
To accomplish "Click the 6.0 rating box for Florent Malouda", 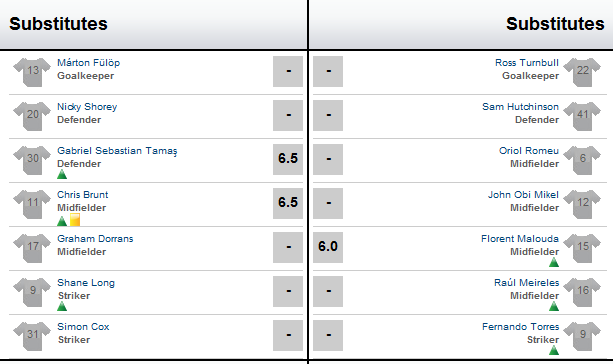I will 328,247.
